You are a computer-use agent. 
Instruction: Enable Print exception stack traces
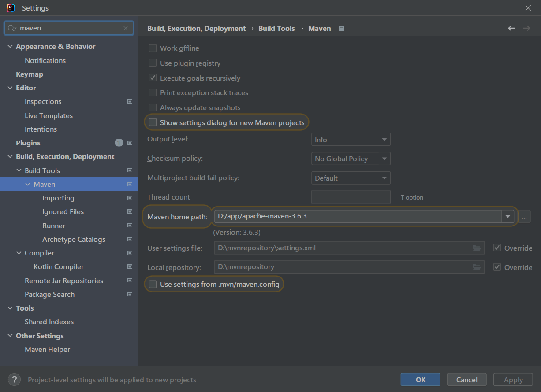(x=153, y=92)
